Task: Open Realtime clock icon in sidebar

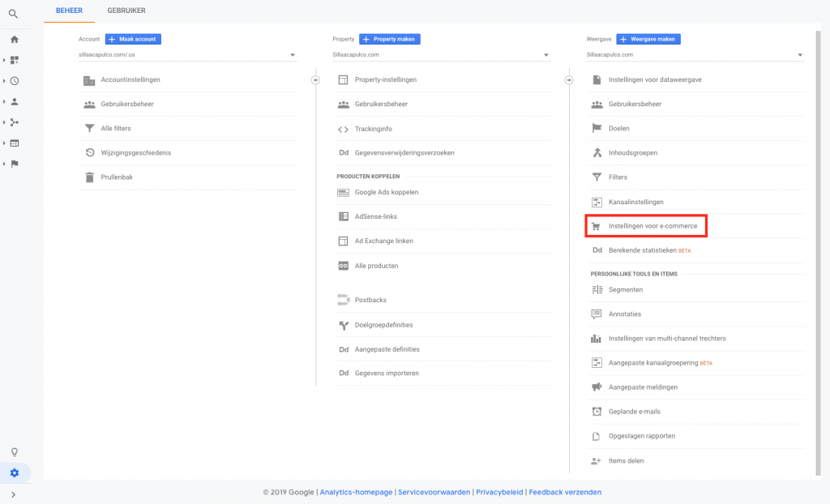Action: coord(15,81)
